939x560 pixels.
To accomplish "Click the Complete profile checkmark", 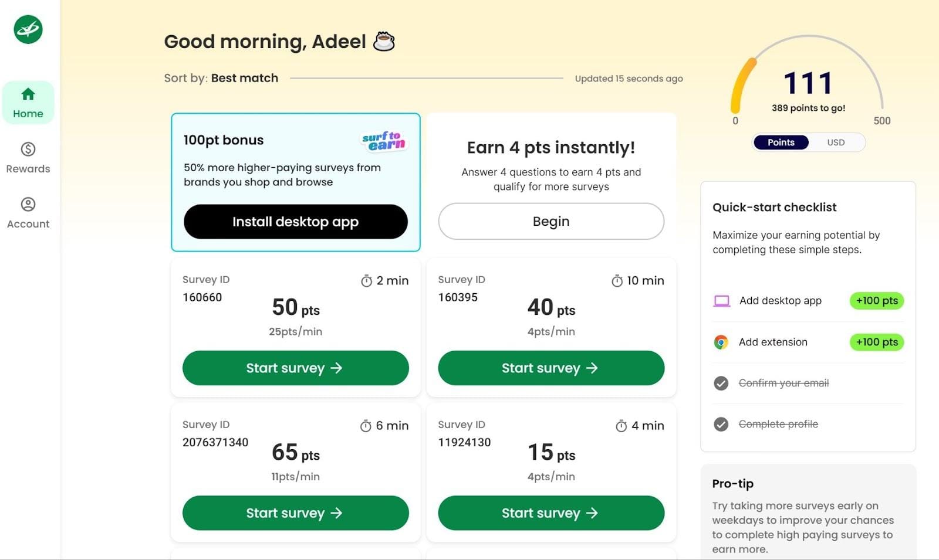I will pyautogui.click(x=721, y=423).
